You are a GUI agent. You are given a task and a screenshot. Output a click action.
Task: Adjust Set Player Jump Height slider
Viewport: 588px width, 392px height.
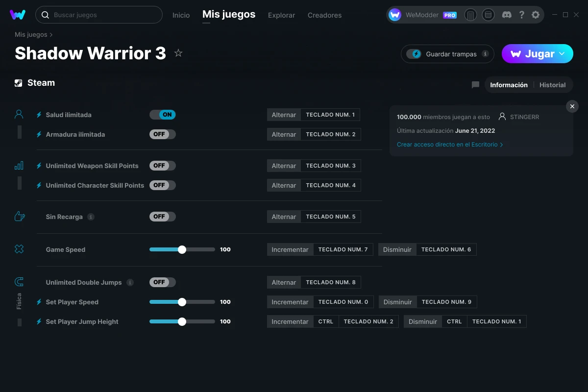point(182,321)
